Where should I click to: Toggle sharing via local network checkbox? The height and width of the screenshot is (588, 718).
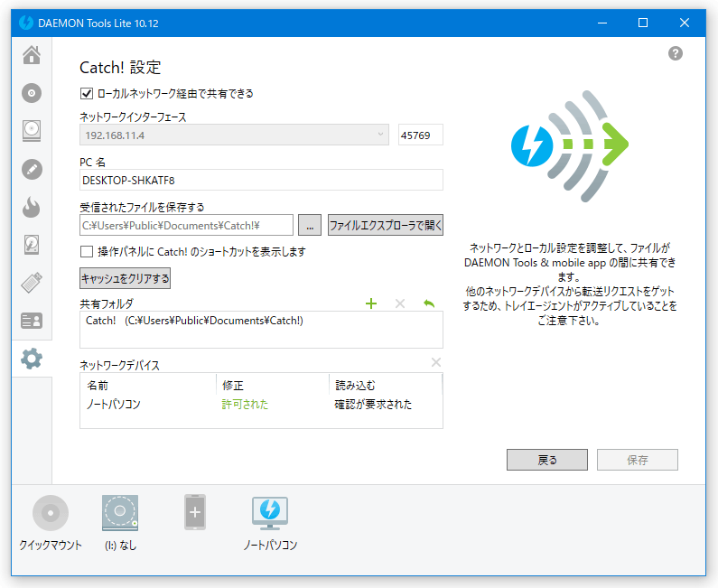(x=86, y=93)
